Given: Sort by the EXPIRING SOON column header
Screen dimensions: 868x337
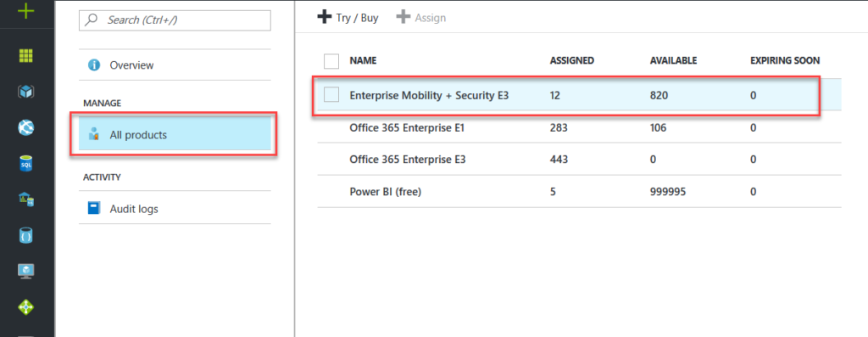Looking at the screenshot, I should tap(785, 61).
